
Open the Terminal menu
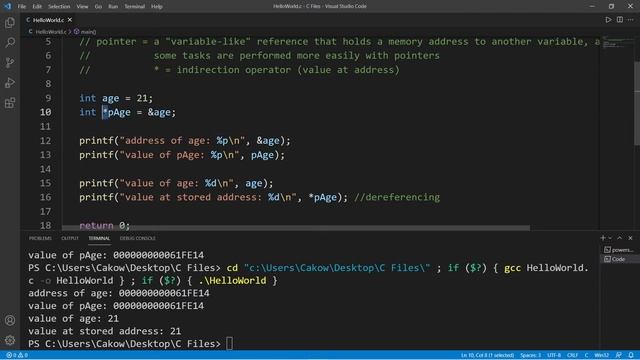pyautogui.click(x=134, y=7)
